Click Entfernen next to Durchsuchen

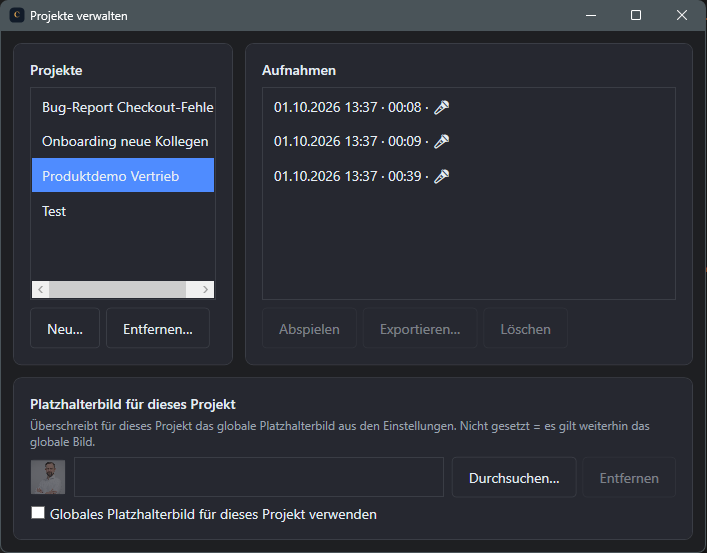[629, 477]
